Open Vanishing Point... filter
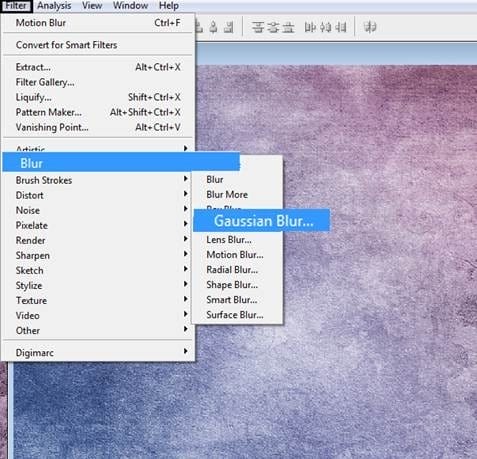Viewport: 477px width, 459px height. coord(98,127)
